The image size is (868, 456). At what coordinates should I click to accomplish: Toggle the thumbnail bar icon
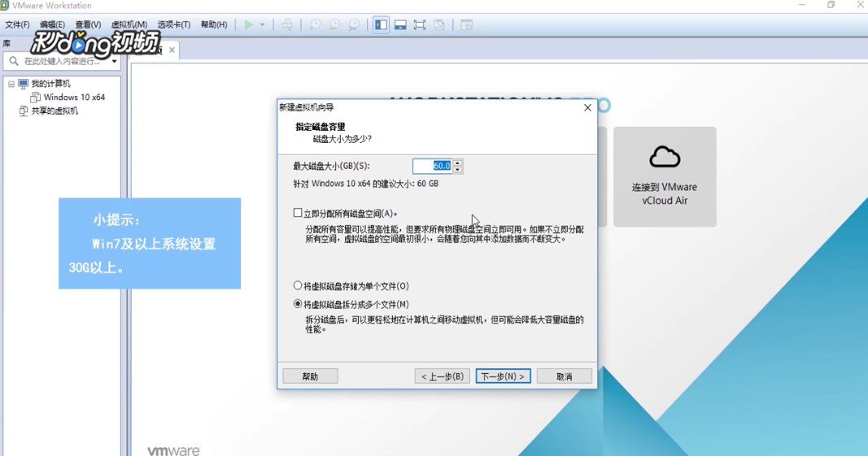[400, 25]
